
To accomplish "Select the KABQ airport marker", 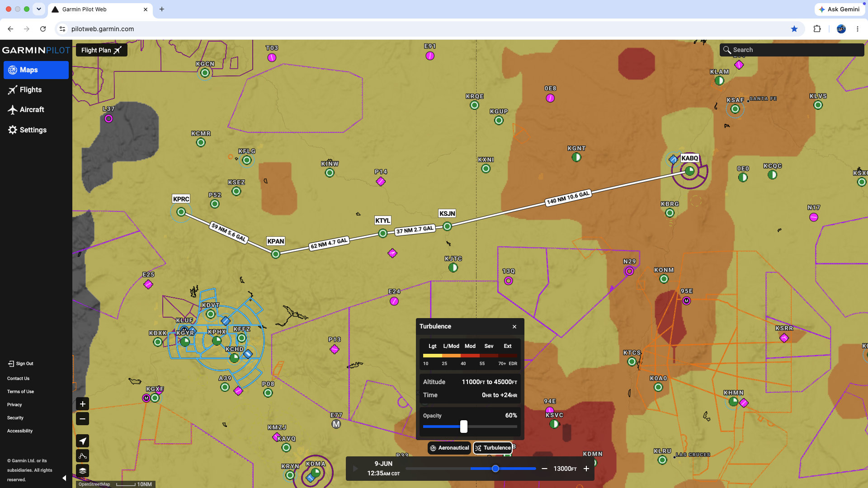I will 689,171.
